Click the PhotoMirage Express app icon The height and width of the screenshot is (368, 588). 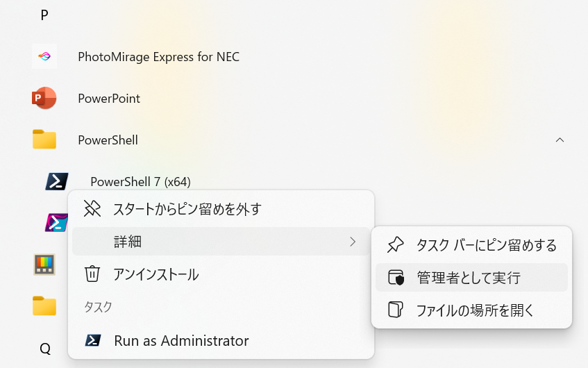[x=44, y=56]
